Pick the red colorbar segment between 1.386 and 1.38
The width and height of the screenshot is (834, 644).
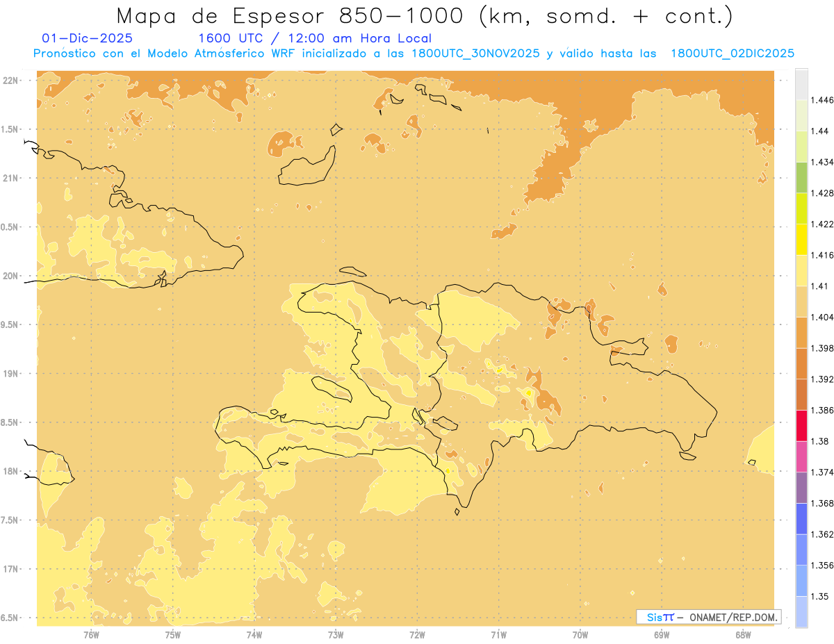click(801, 426)
